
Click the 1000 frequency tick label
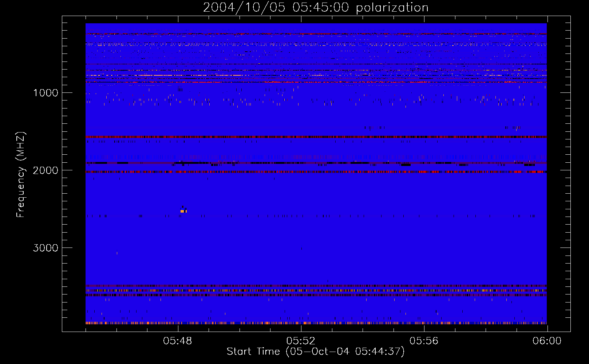[x=46, y=93]
